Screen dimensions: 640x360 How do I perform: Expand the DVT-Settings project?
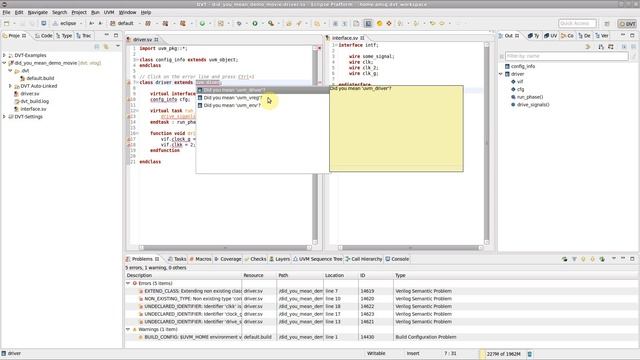[4, 117]
